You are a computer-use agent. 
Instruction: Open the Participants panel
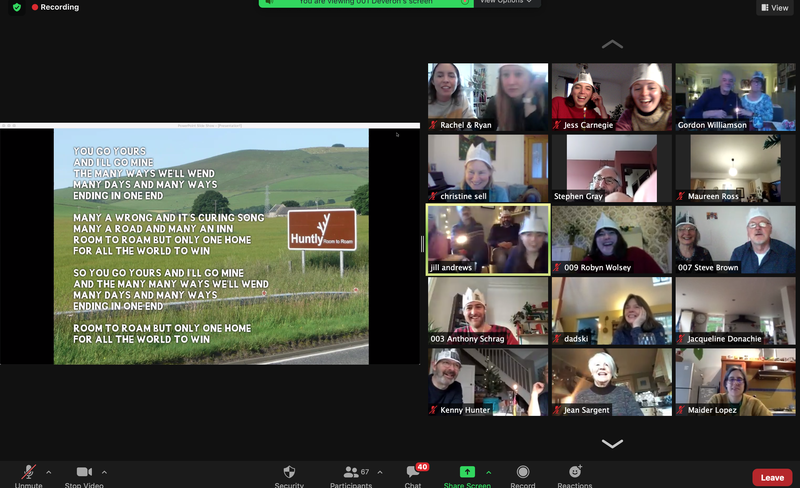pyautogui.click(x=350, y=473)
